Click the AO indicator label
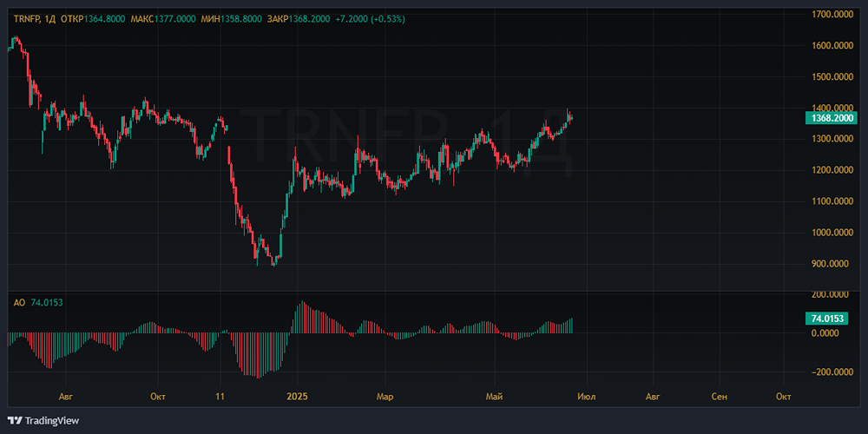The width and height of the screenshot is (868, 434). click(19, 303)
